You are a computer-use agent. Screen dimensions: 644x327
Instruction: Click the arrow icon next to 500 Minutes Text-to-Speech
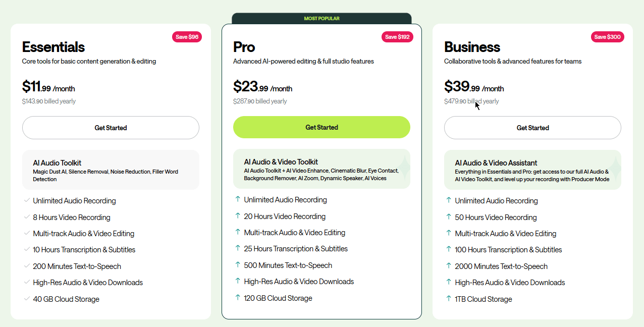[x=237, y=265]
